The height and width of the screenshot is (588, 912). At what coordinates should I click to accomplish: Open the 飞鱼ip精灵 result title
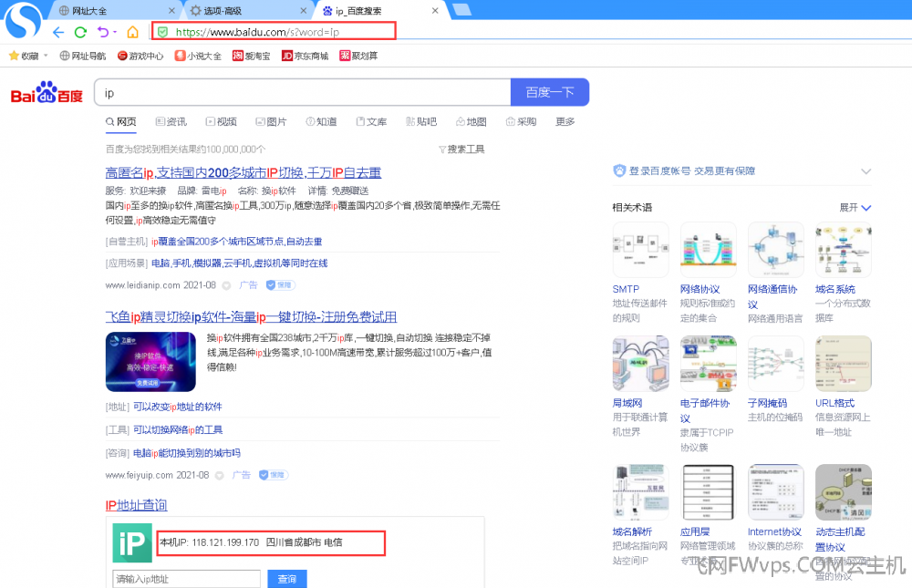252,317
